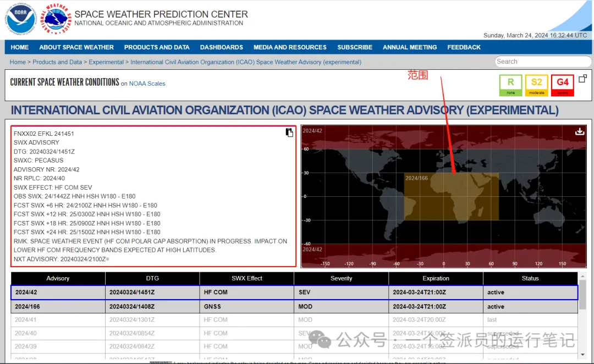Navigate to the Subscribe section

[355, 47]
